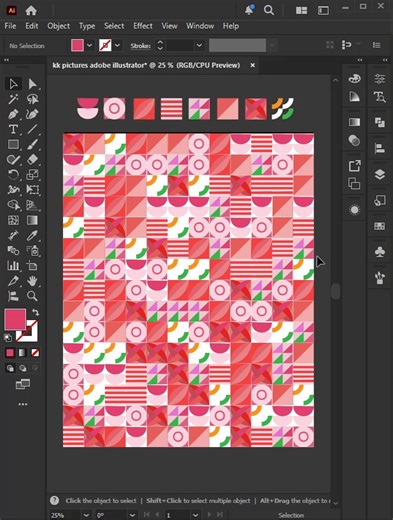Open the Type menu

click(x=87, y=26)
